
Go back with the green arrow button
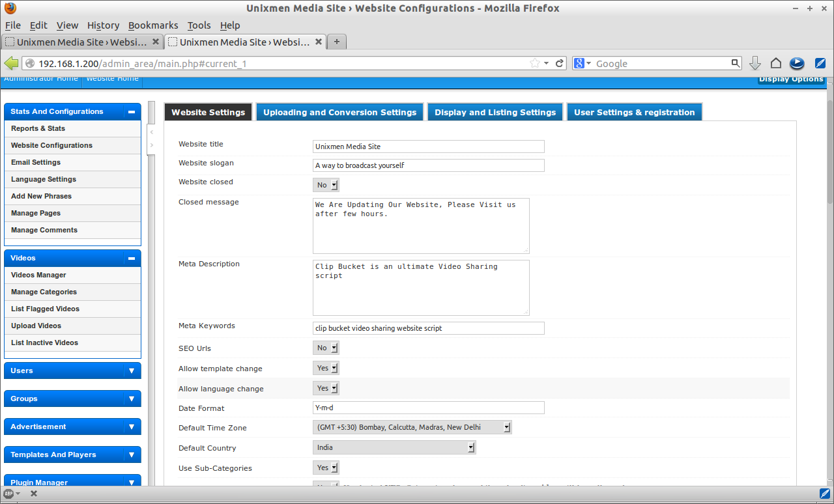(11, 63)
